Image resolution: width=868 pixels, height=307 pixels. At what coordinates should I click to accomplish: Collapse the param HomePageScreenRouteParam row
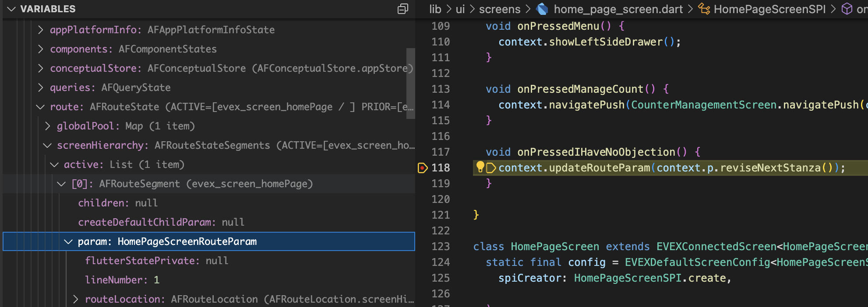[68, 241]
